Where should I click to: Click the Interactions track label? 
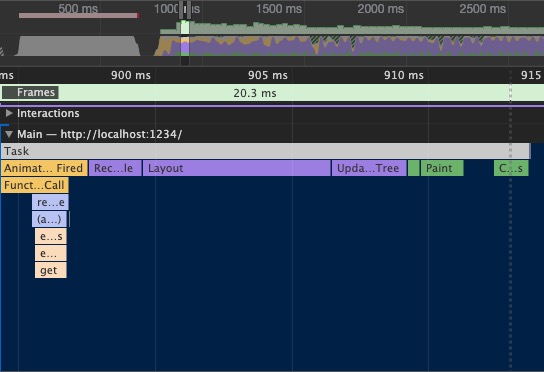tap(48, 113)
